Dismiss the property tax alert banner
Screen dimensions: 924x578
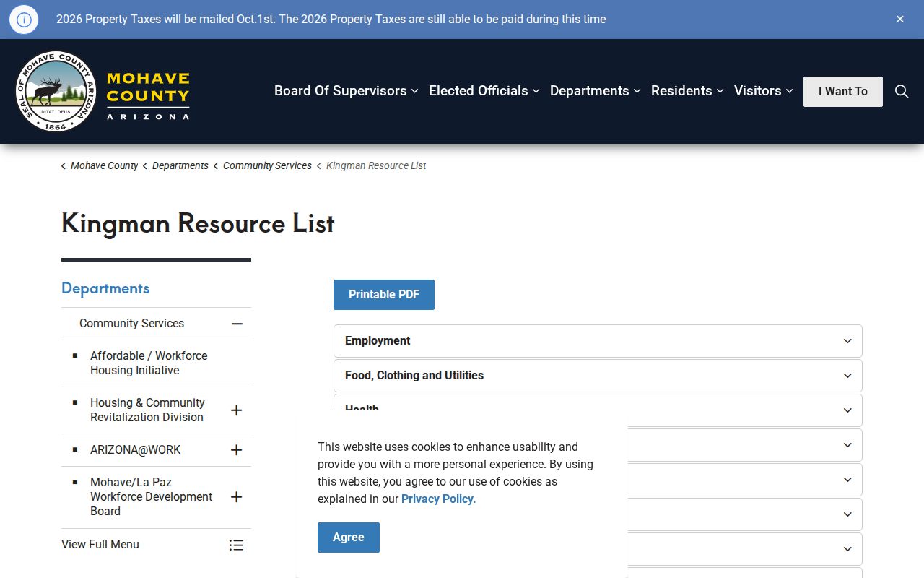pos(900,20)
